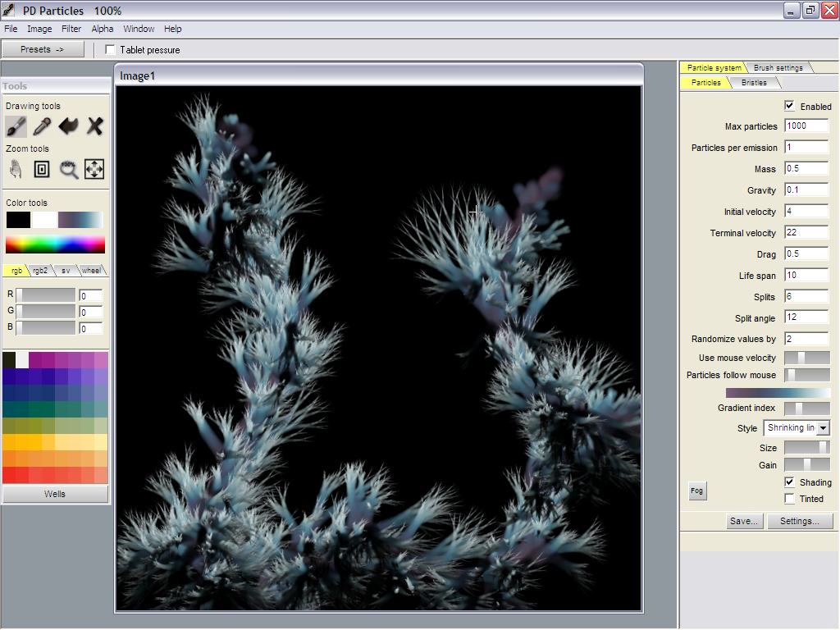Open the Presets -> menu button
Screen dimensions: 840x630
(43, 49)
